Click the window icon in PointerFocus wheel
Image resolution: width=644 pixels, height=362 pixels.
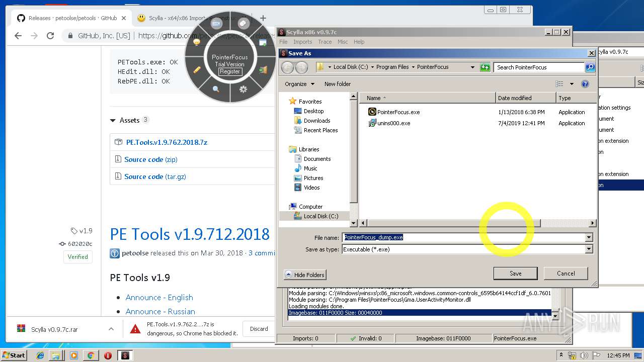(x=262, y=43)
